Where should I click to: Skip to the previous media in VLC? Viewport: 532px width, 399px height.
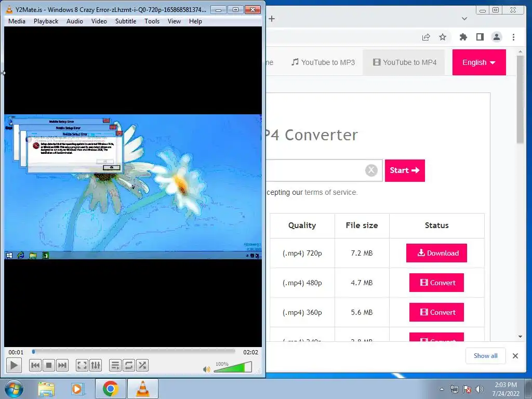pyautogui.click(x=35, y=365)
